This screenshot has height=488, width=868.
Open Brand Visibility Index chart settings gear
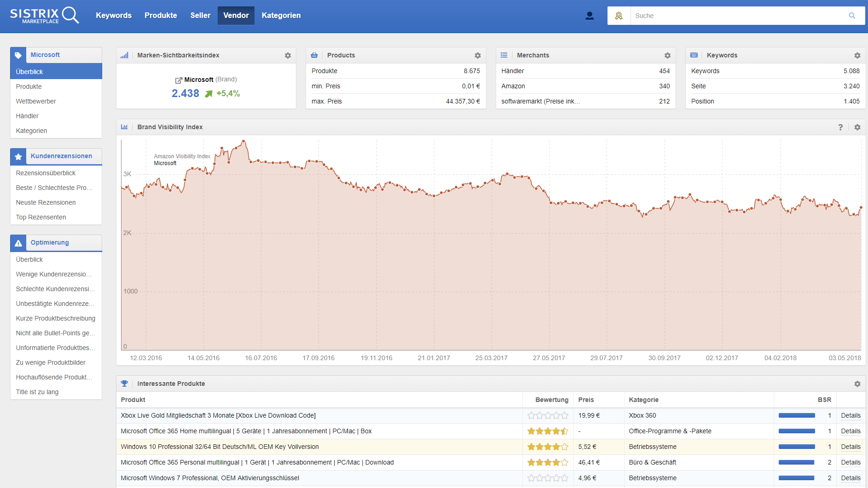click(857, 127)
